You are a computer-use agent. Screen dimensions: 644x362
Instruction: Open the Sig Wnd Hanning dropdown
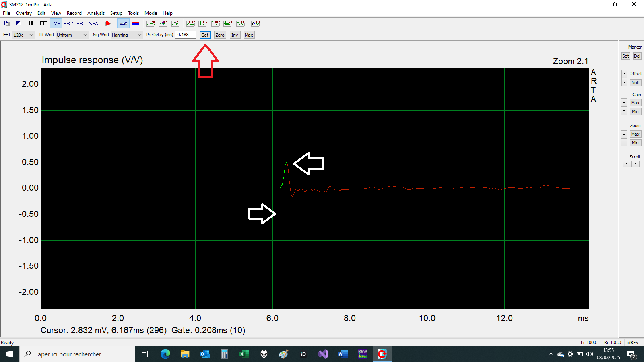click(127, 35)
